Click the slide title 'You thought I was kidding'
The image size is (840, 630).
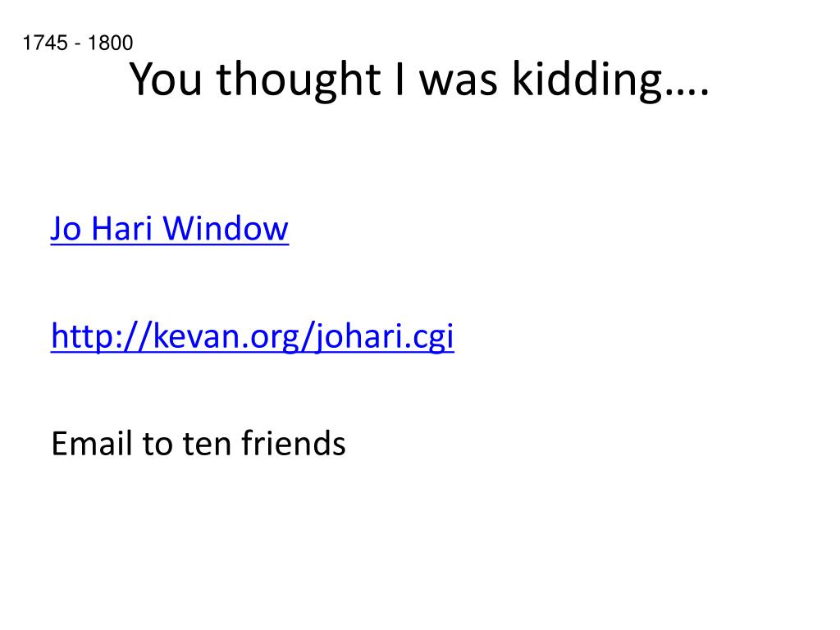(x=419, y=80)
